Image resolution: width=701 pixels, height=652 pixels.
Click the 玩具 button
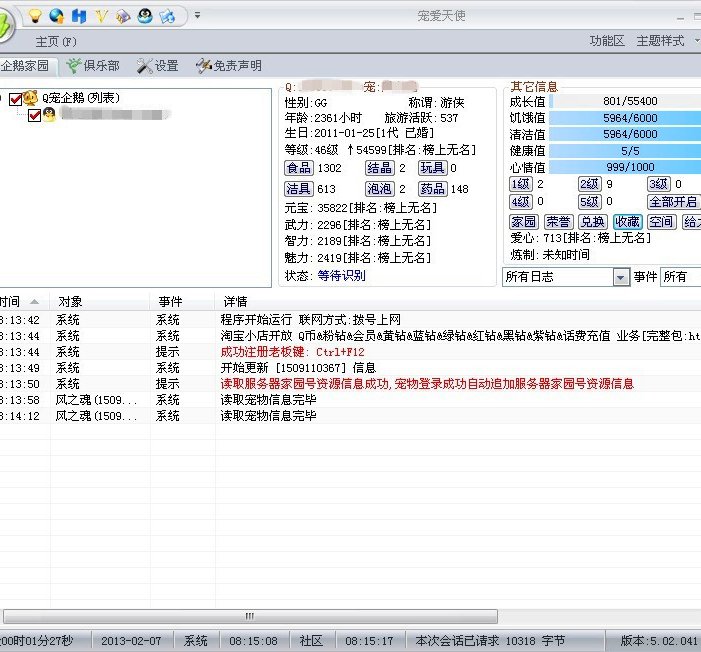[433, 168]
